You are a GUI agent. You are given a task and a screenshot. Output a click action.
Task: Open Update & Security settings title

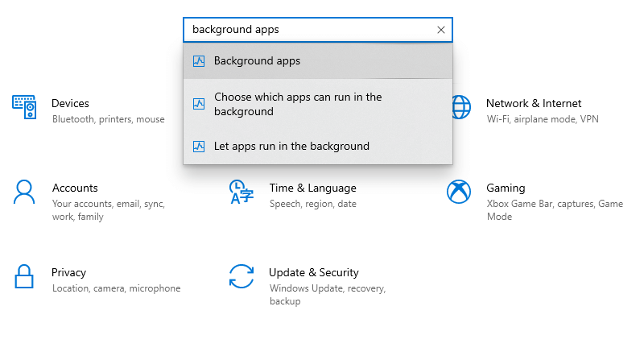pos(314,272)
